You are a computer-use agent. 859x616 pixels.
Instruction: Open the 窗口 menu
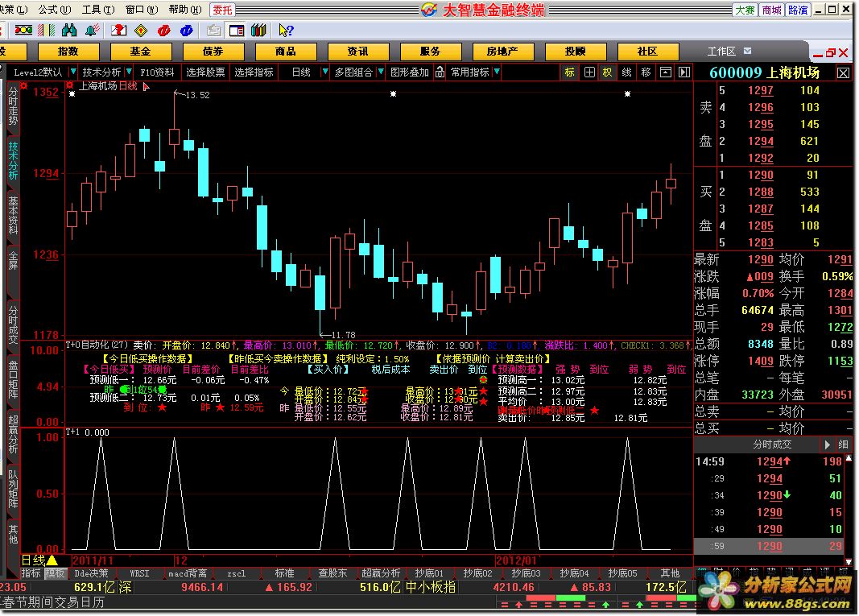[x=142, y=10]
